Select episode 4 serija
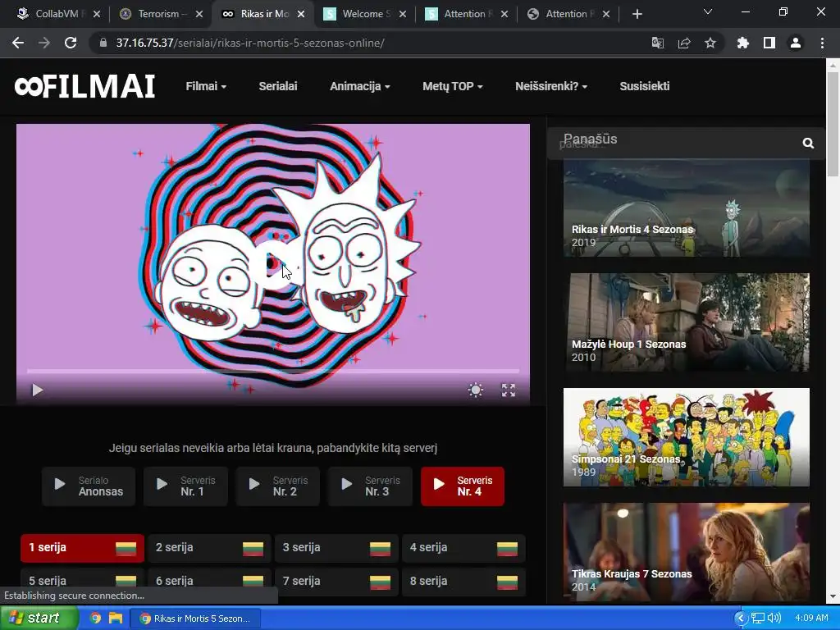Screen dimensions: 840x630 coord(463,548)
